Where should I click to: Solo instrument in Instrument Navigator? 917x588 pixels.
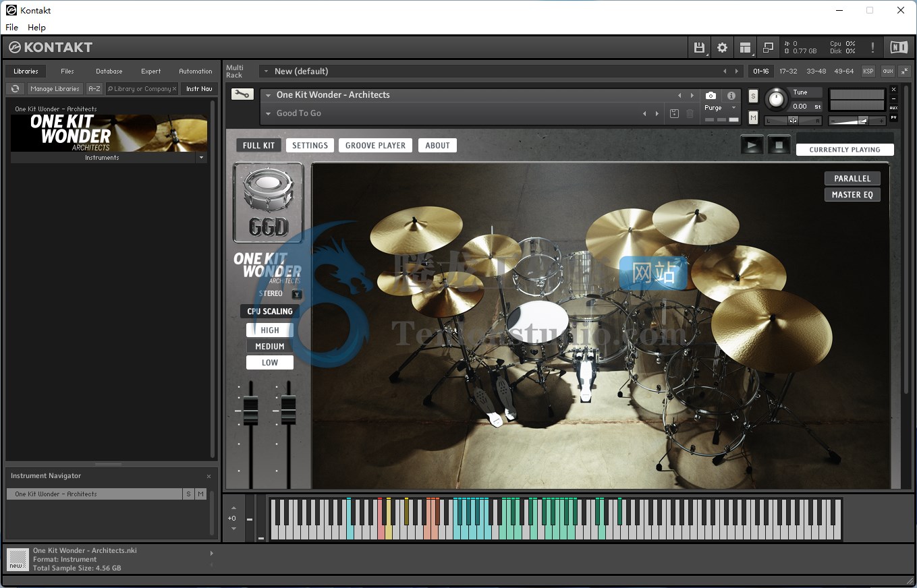[x=188, y=494]
